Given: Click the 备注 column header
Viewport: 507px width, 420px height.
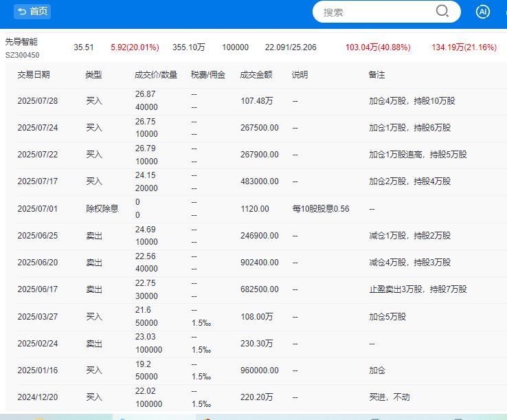Looking at the screenshot, I should (376, 75).
